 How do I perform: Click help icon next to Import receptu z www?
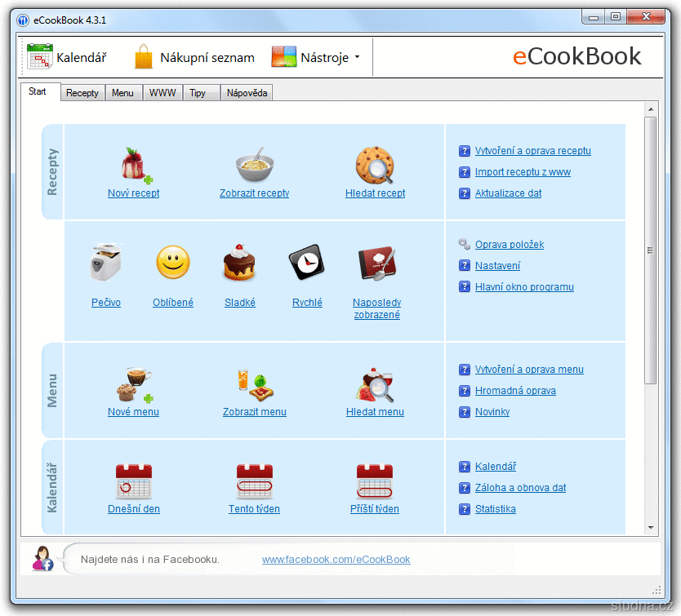(465, 172)
